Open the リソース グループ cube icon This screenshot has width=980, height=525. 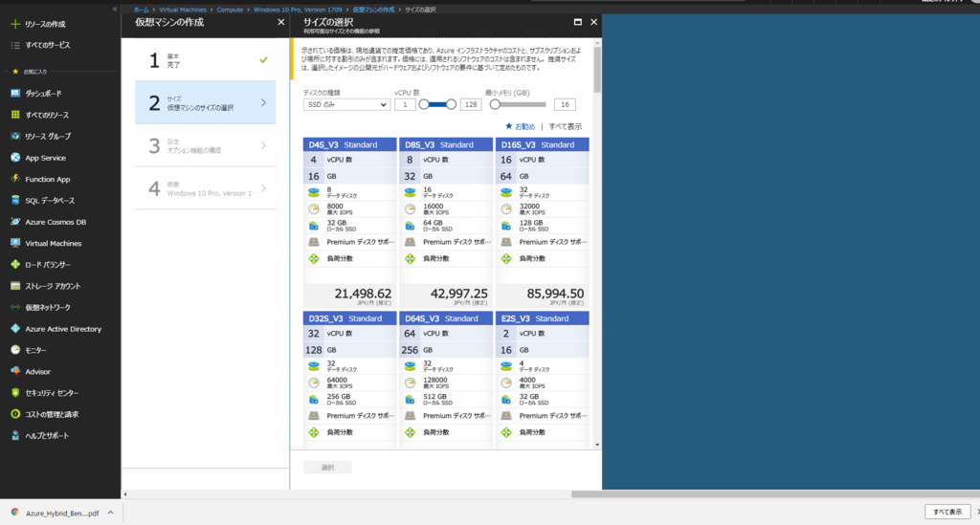(x=15, y=136)
